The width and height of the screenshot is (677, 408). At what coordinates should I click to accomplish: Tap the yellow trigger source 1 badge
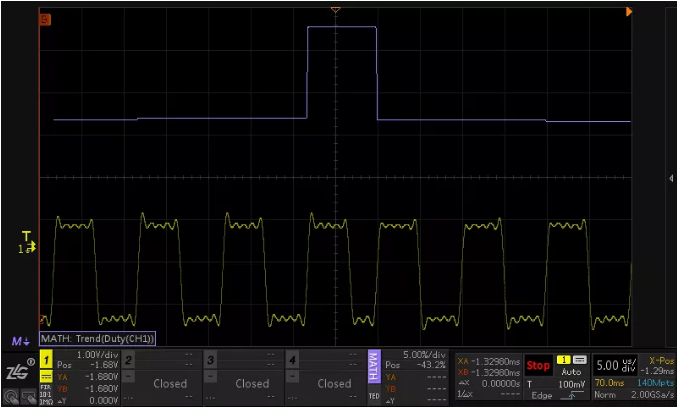coord(563,360)
